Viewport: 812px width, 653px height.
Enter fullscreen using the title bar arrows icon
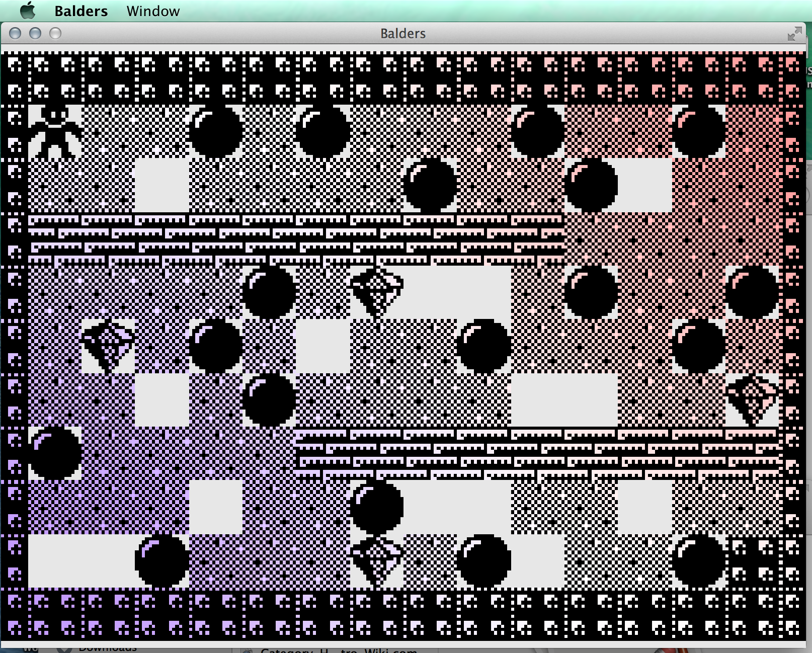[794, 34]
